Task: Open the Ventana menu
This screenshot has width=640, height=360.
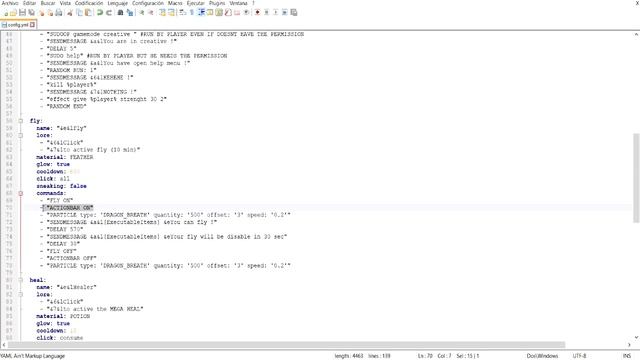Action: [238, 3]
